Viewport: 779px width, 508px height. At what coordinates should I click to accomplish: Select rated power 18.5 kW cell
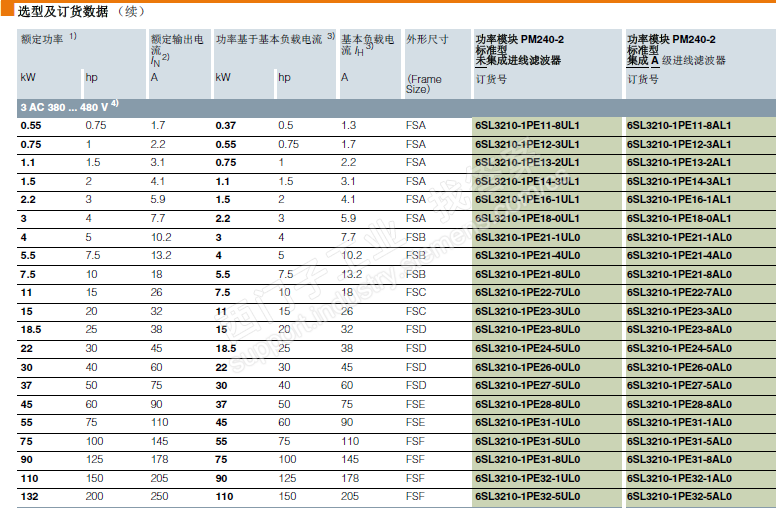31,330
